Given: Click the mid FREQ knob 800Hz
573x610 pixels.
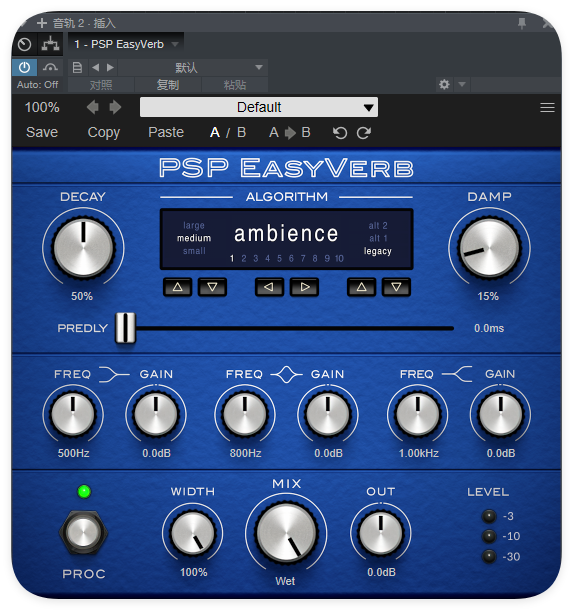Looking at the screenshot, I should [245, 413].
